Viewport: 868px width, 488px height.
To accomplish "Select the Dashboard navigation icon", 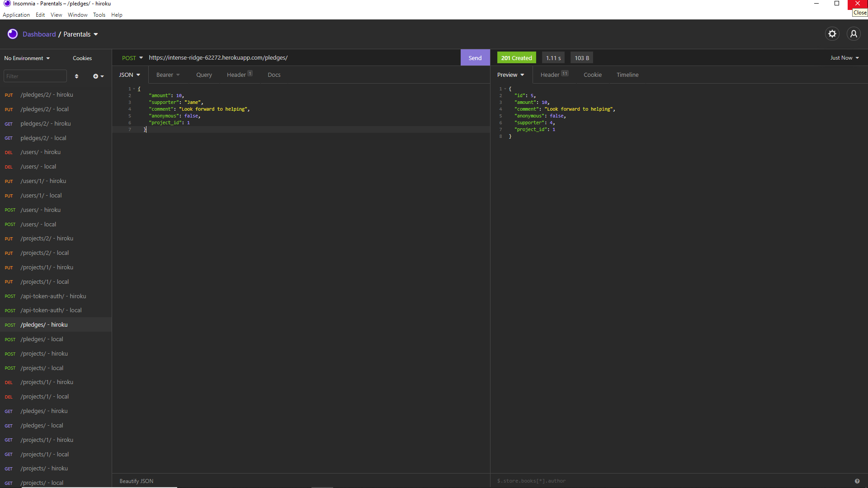I will click(13, 34).
